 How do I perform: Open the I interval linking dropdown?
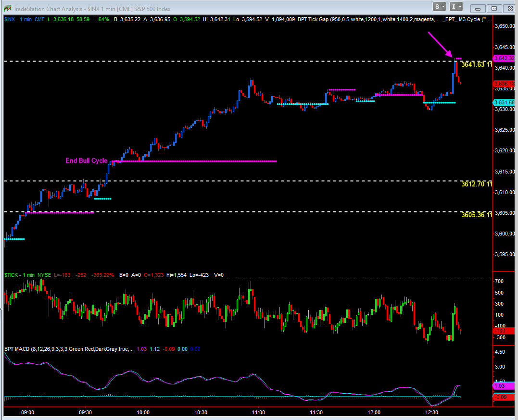click(456, 6)
